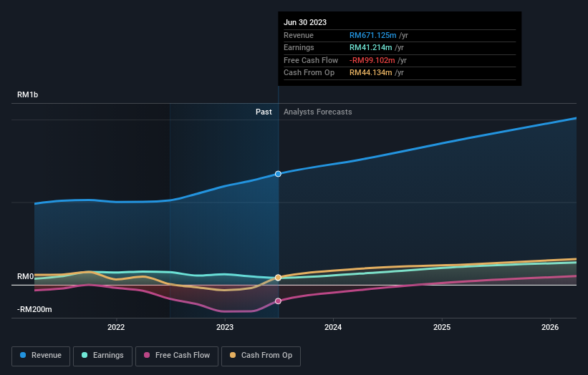Click the Past section label
This screenshot has height=375, width=588.
(264, 112)
